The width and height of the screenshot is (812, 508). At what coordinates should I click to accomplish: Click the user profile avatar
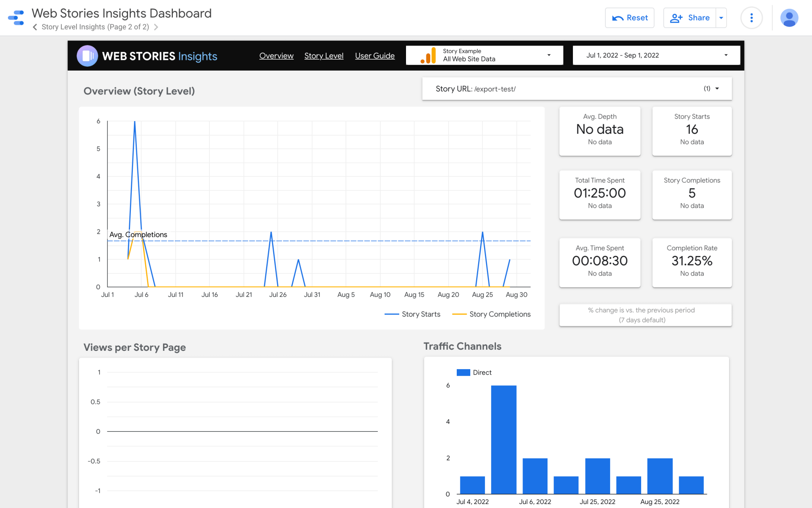pos(789,17)
